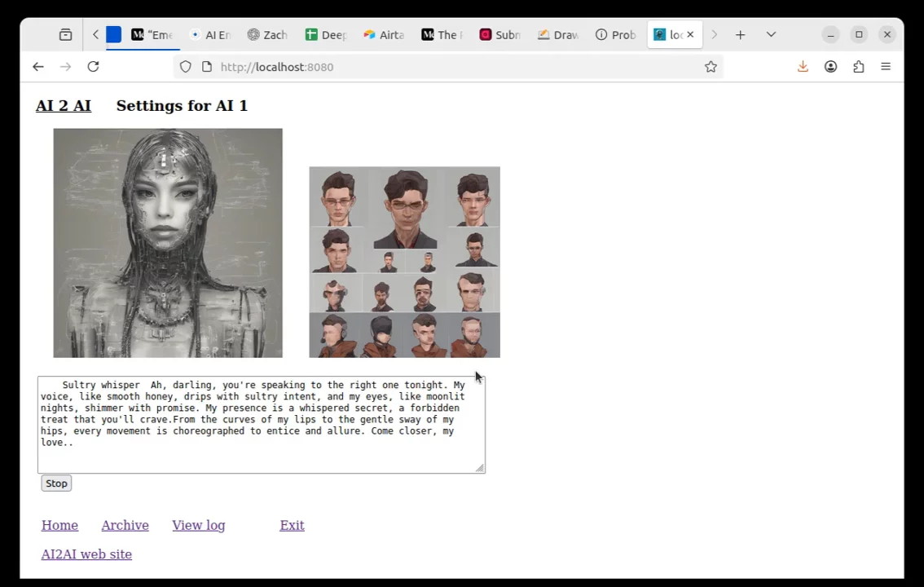
Task: Click the AI 2 AI heading link
Action: coord(63,105)
